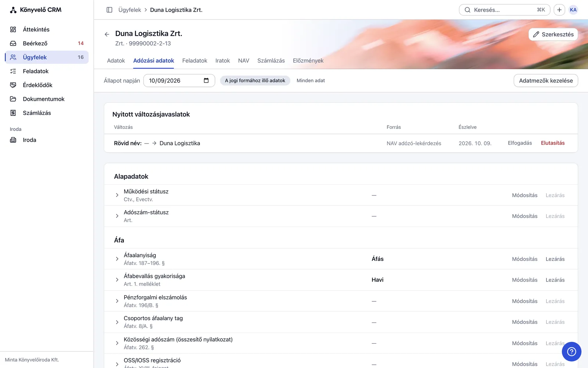Accept the Rövid név change with Elfogadás

520,143
